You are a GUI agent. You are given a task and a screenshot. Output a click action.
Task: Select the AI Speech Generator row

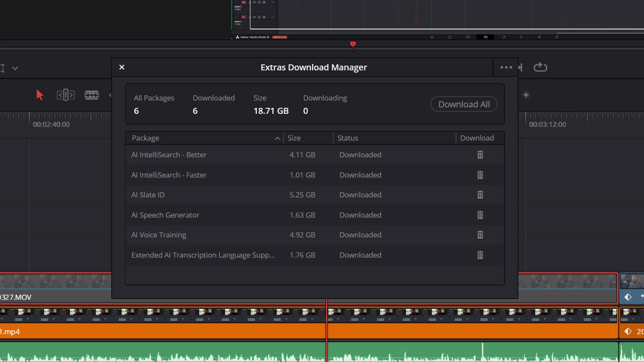315,215
